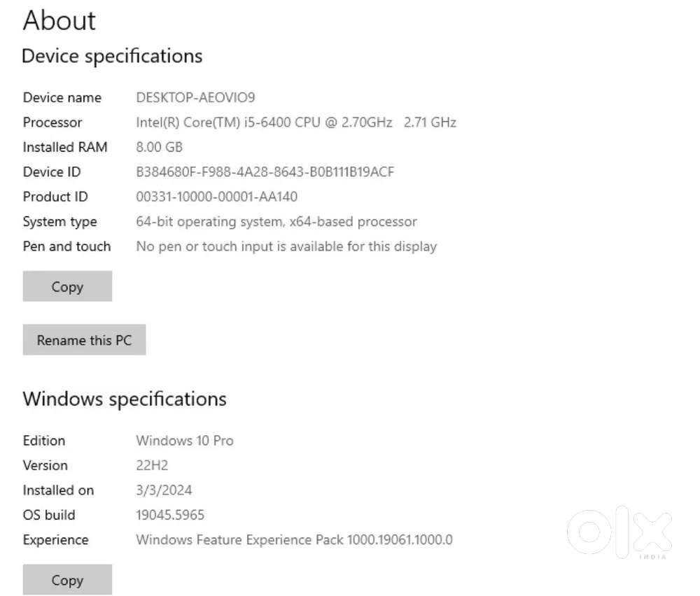Select the 'About' page title
Image resolution: width=700 pixels, height=596 pixels.
click(x=59, y=20)
